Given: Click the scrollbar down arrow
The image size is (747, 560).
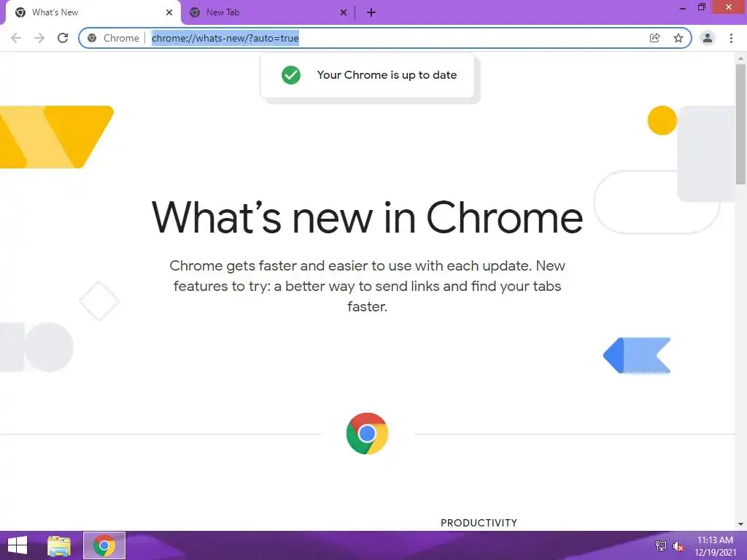Looking at the screenshot, I should [740, 524].
